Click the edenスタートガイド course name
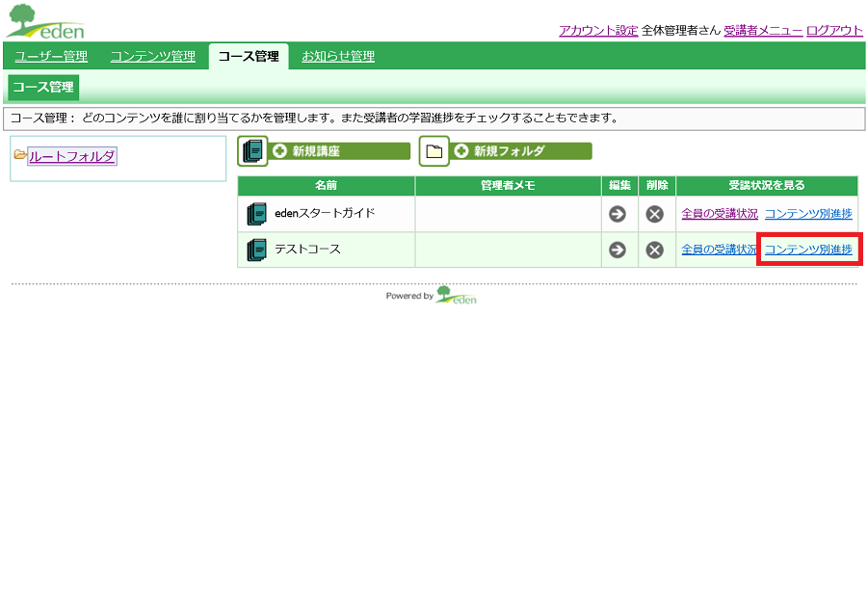 click(x=325, y=213)
